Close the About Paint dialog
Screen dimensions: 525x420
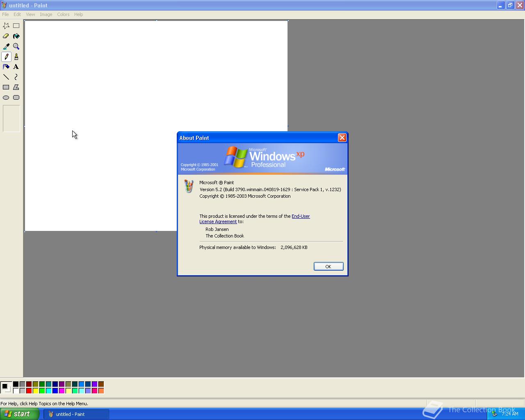[x=342, y=138]
